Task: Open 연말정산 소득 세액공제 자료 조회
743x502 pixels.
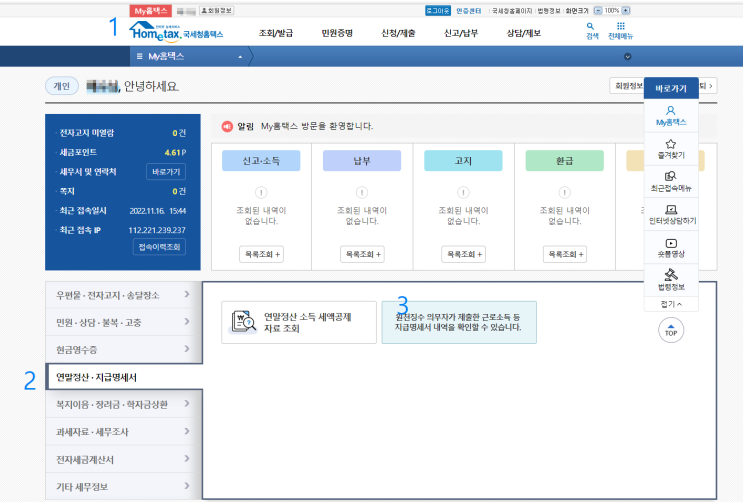Action: (299, 322)
